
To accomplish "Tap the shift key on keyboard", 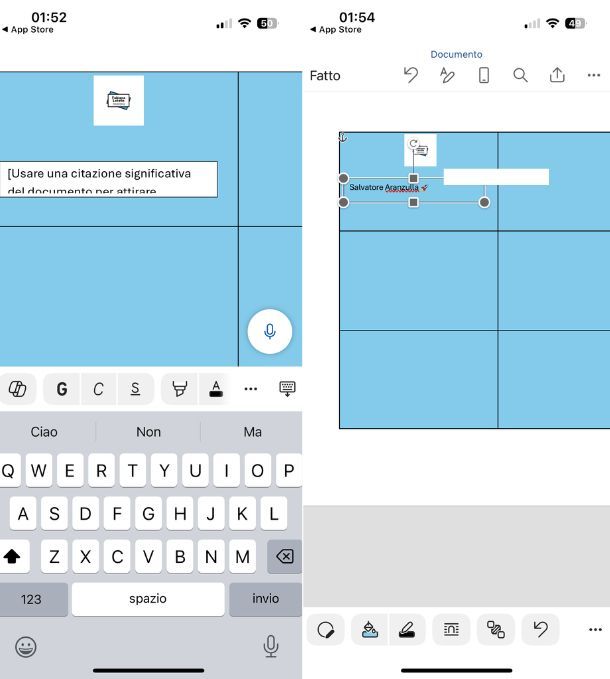I will pyautogui.click(x=12, y=556).
